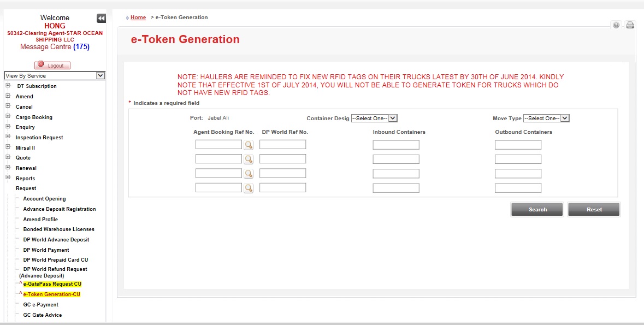This screenshot has height=325, width=644.
Task: Focus fourth Inbound Containers field
Action: coord(396,188)
